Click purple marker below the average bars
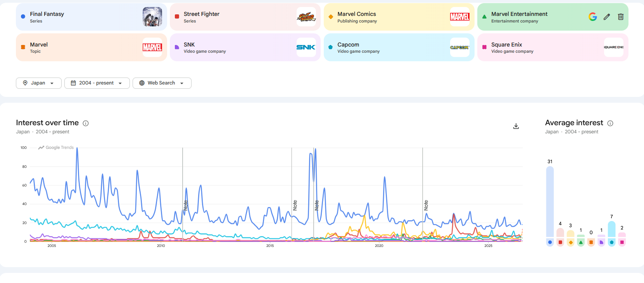 pos(601,242)
